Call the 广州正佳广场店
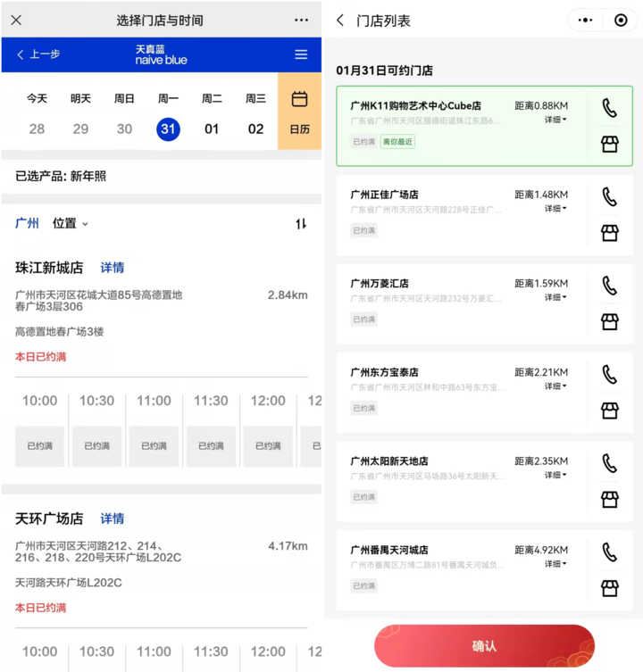This screenshot has height=672, width=643. (610, 196)
